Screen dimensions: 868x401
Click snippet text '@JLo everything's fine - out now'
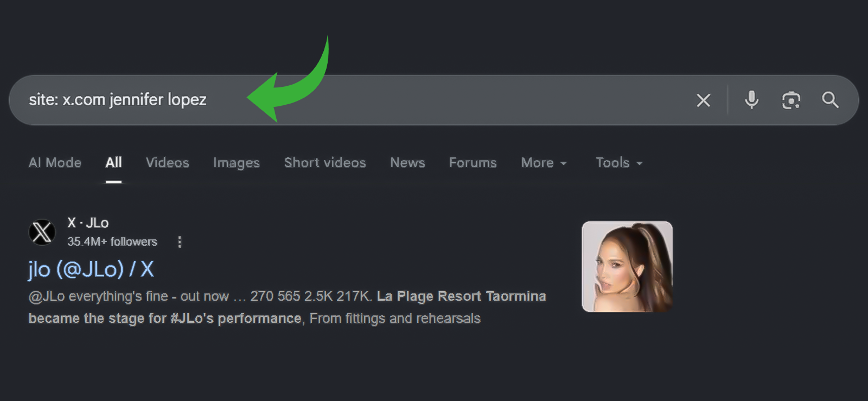pos(129,297)
